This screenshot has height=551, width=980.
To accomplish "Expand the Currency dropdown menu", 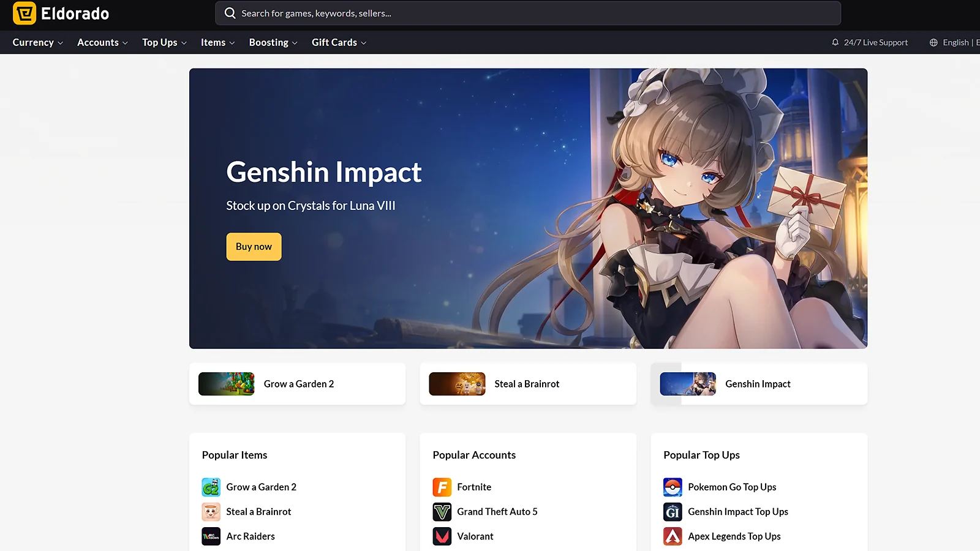I will [38, 42].
